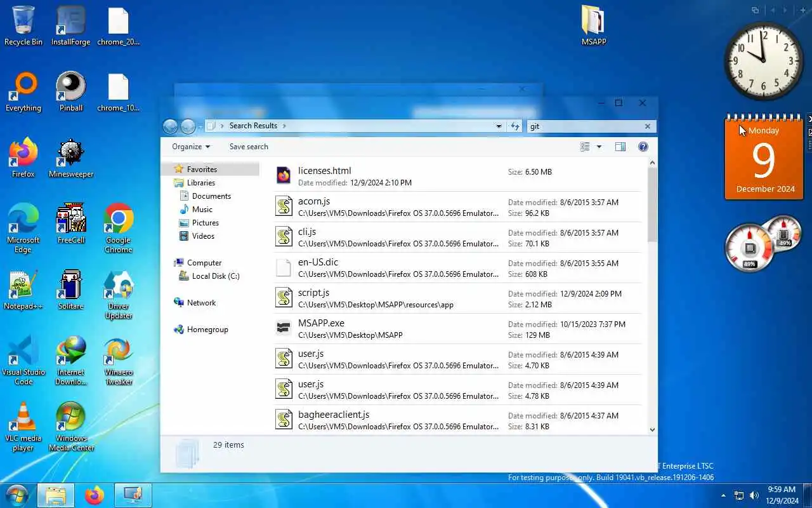812x508 pixels.
Task: Refresh the search results
Action: (x=515, y=126)
